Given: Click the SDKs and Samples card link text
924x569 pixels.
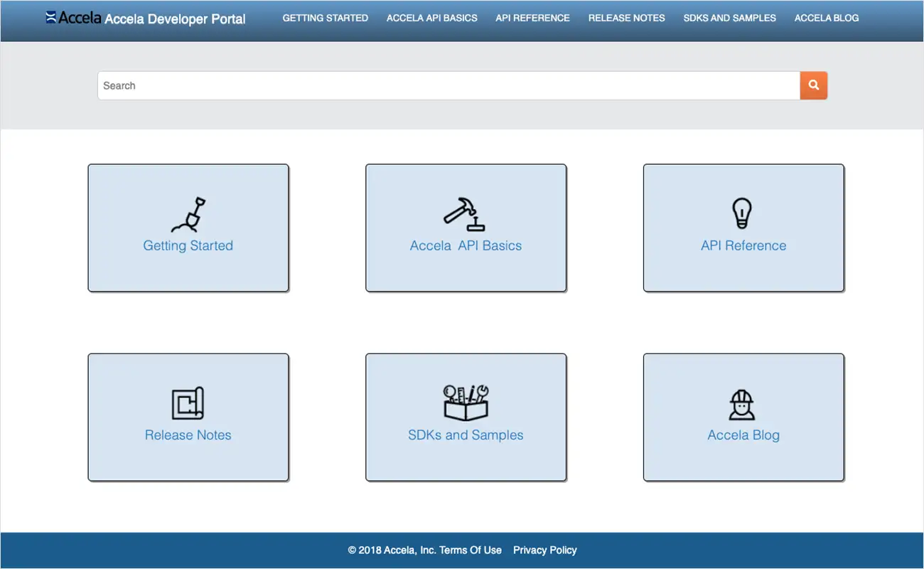Looking at the screenshot, I should click(466, 435).
